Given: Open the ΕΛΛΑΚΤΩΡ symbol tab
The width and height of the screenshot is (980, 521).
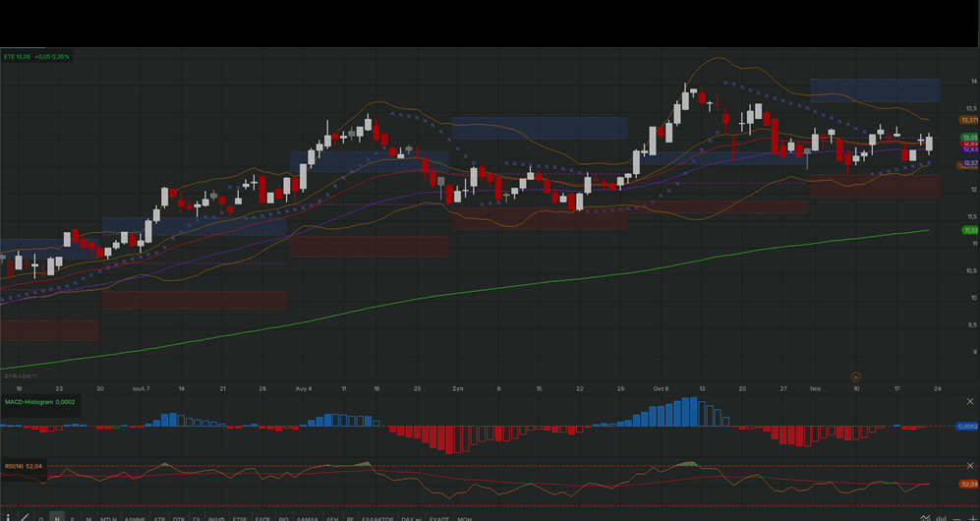Looking at the screenshot, I should (378, 518).
